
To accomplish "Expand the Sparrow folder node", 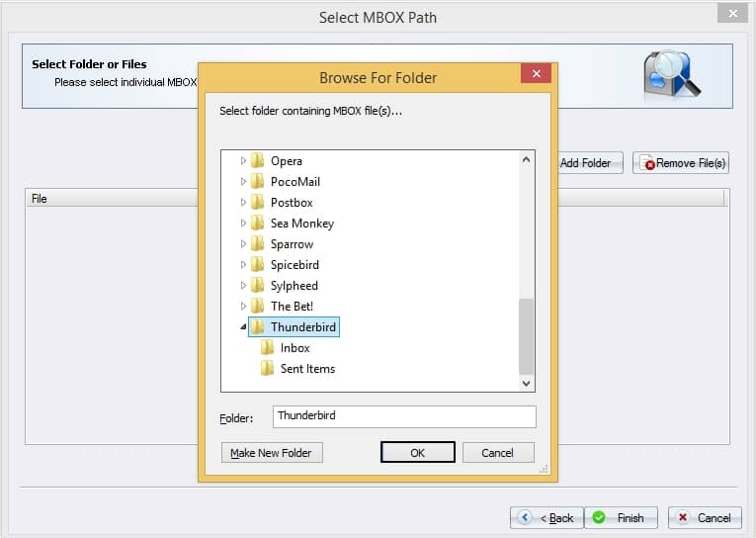I will (x=243, y=243).
